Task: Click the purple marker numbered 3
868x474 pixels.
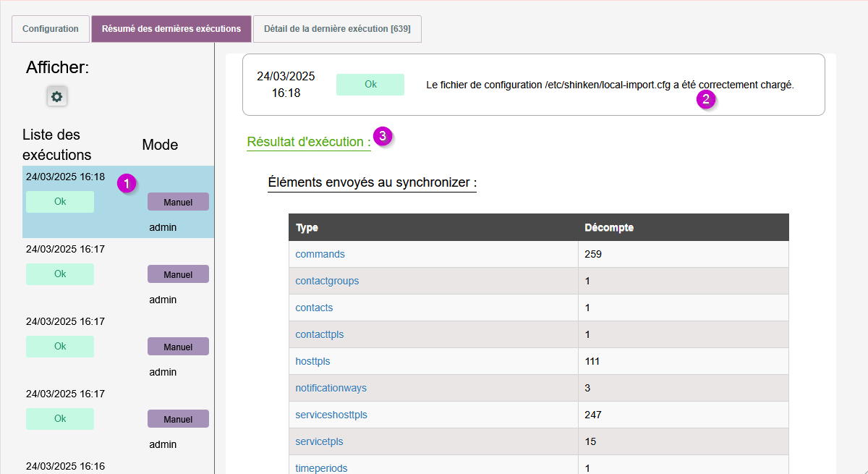Action: pos(383,136)
